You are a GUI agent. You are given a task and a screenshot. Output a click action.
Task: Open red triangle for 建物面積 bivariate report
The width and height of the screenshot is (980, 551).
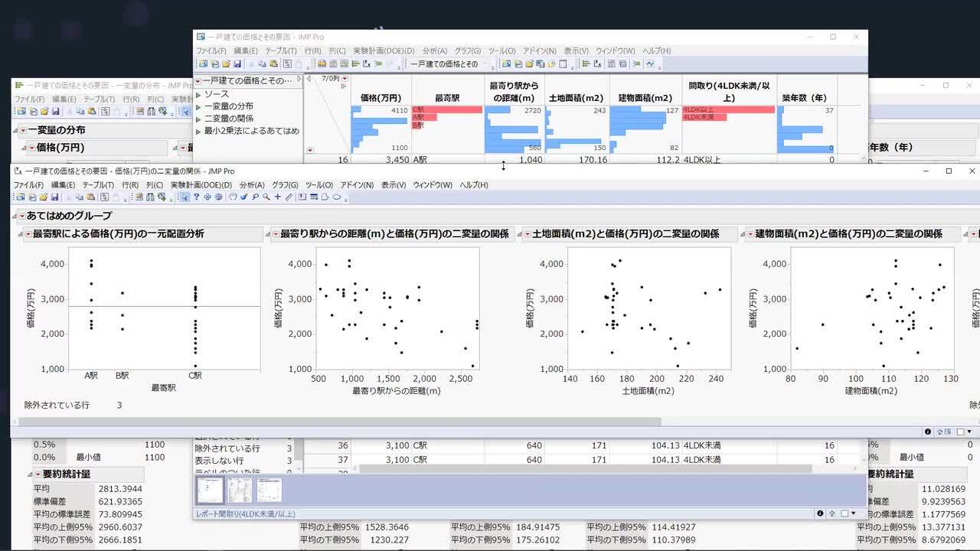751,234
